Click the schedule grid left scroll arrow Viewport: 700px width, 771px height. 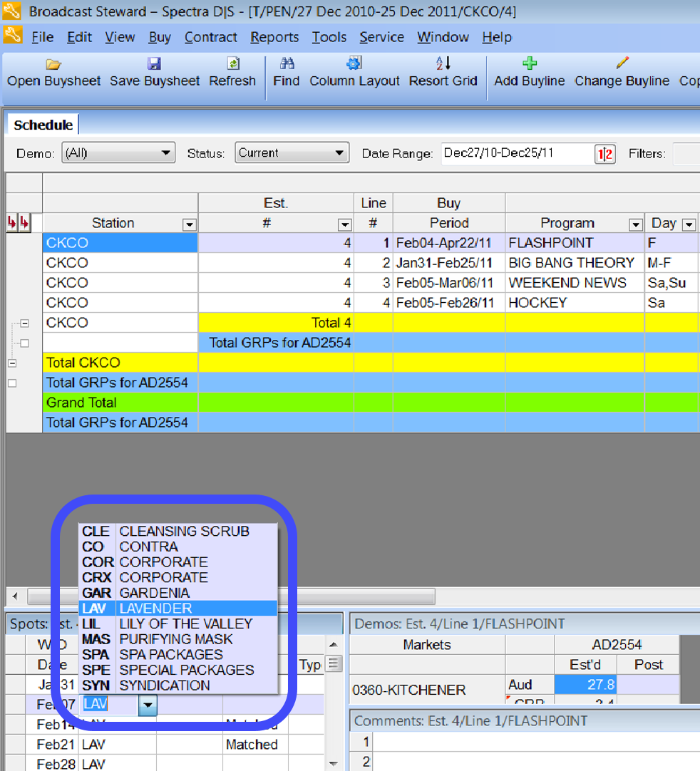pyautogui.click(x=15, y=596)
